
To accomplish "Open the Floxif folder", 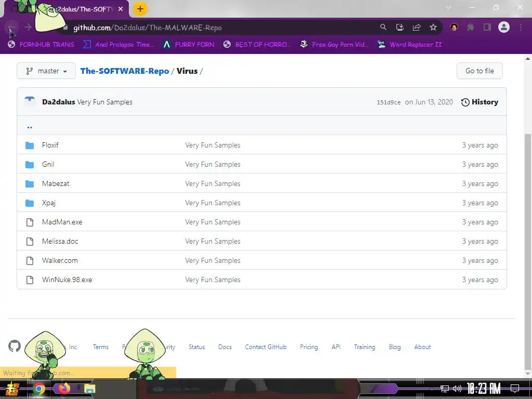I will pos(50,145).
